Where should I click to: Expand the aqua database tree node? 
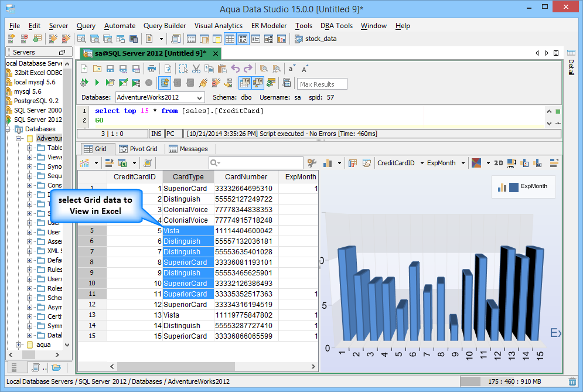pyautogui.click(x=19, y=345)
